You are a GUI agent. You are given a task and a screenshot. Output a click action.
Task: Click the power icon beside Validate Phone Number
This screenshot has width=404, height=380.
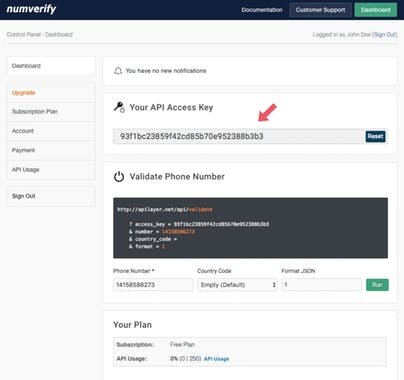click(119, 177)
